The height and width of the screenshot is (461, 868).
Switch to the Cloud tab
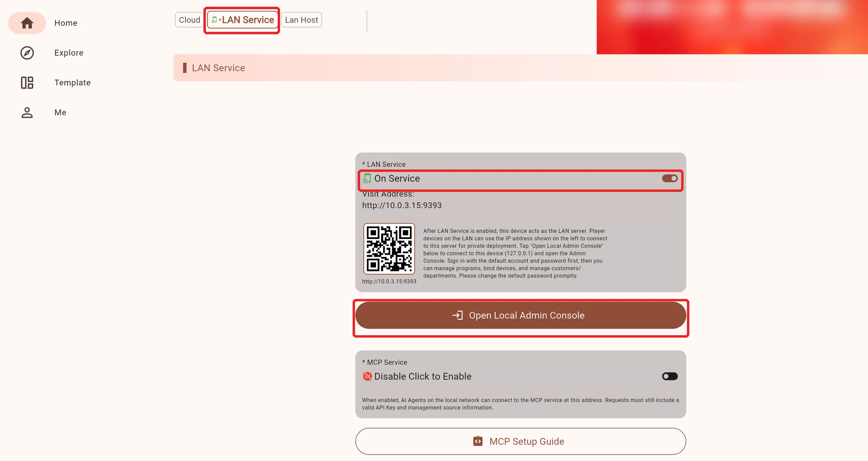[x=189, y=20]
